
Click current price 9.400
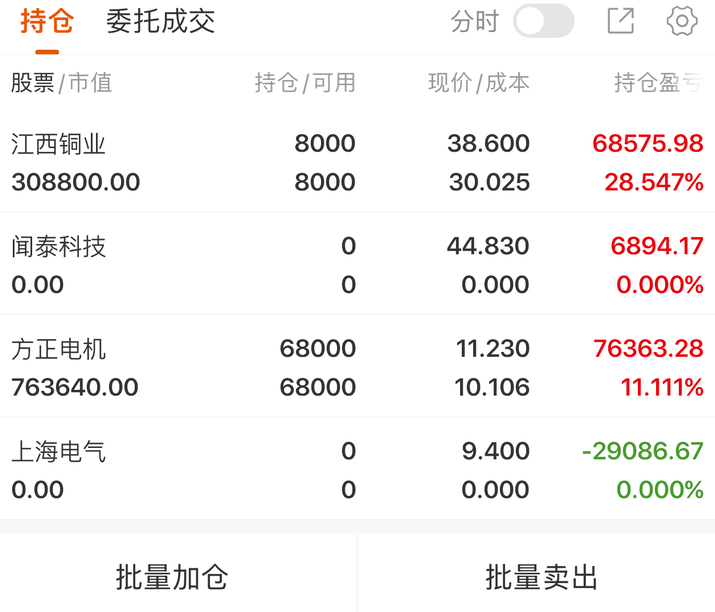pos(496,451)
